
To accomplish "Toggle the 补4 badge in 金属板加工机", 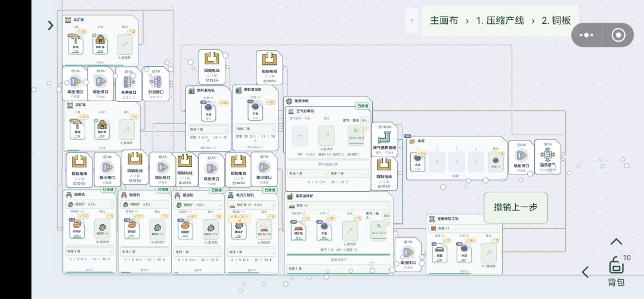I will [x=472, y=241].
